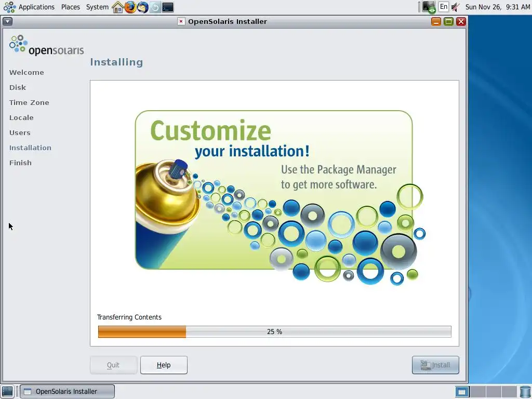Open the Home folder launcher icon
Viewport: 532px width, 399px height.
point(118,7)
